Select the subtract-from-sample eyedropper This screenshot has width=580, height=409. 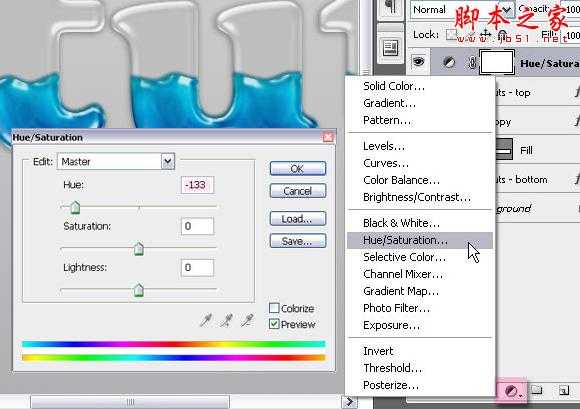247,320
